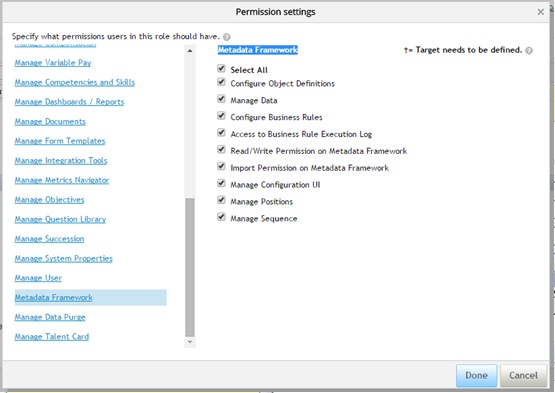
Task: Click the category list scrollbar thumb
Action: (190, 267)
